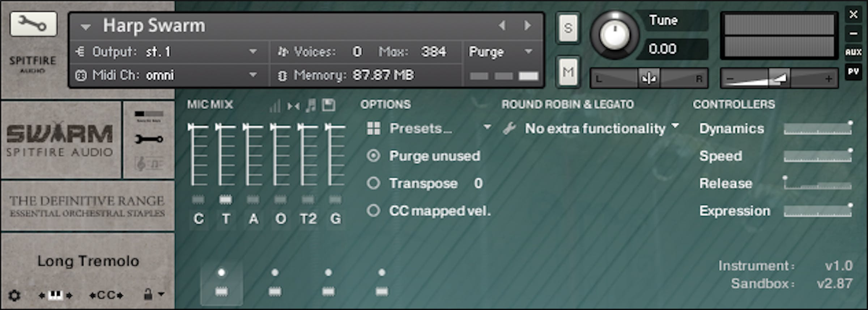Click wrench icon beside No extra functionality

tap(509, 128)
